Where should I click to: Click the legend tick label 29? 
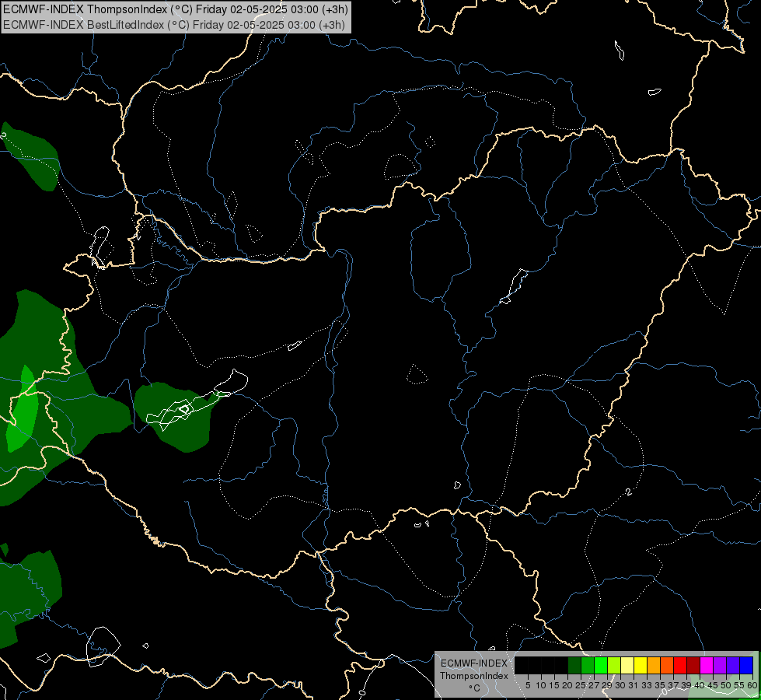coord(607,685)
